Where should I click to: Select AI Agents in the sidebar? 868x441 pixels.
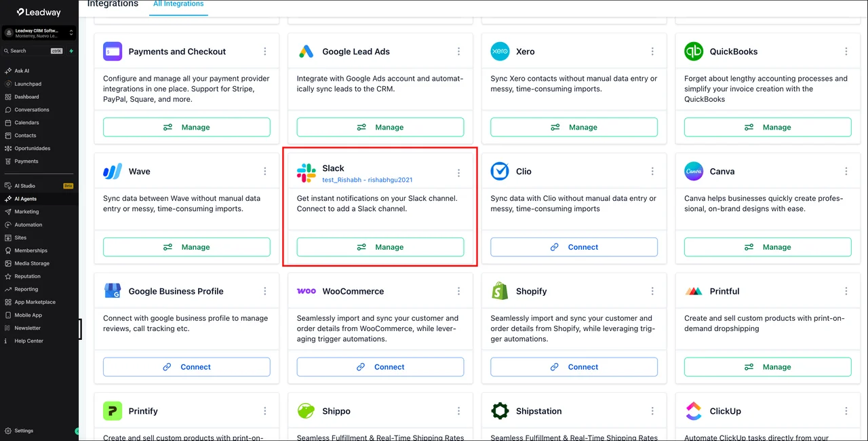[25, 199]
